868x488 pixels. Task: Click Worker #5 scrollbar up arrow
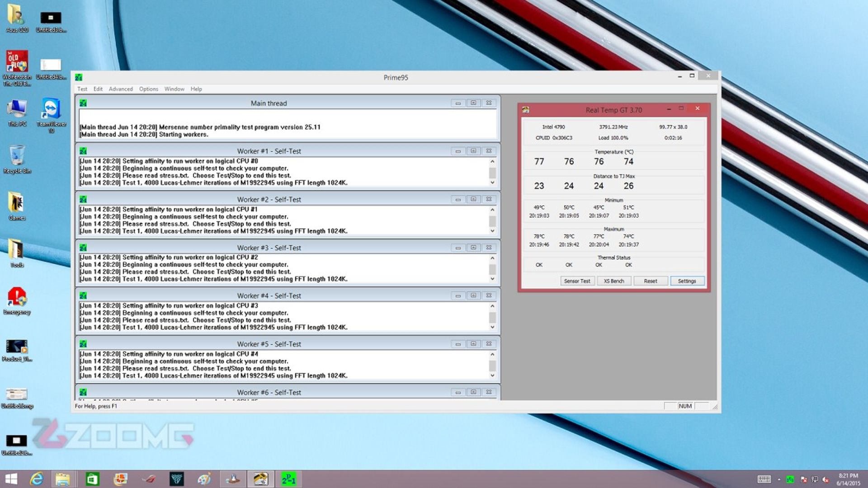click(492, 354)
